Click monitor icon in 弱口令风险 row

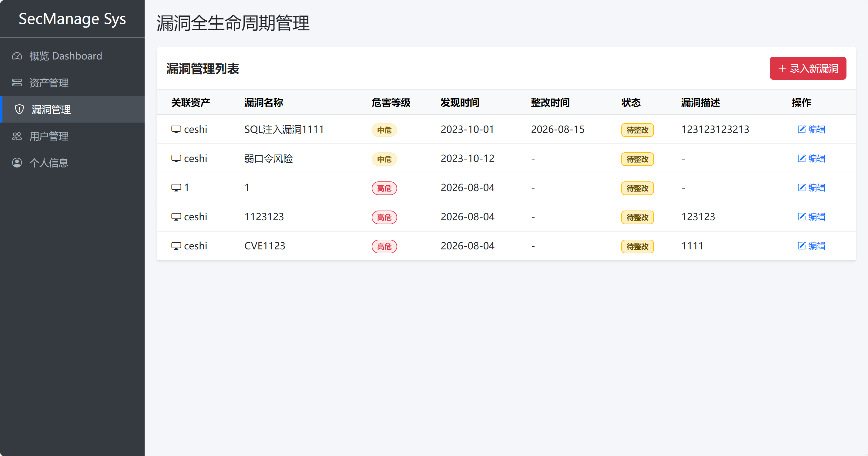pyautogui.click(x=176, y=158)
